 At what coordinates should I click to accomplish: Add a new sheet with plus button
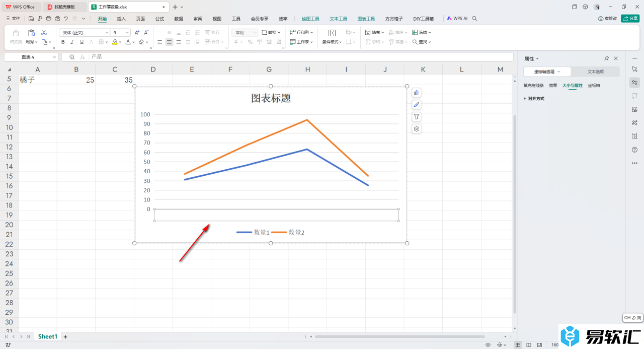pos(65,336)
